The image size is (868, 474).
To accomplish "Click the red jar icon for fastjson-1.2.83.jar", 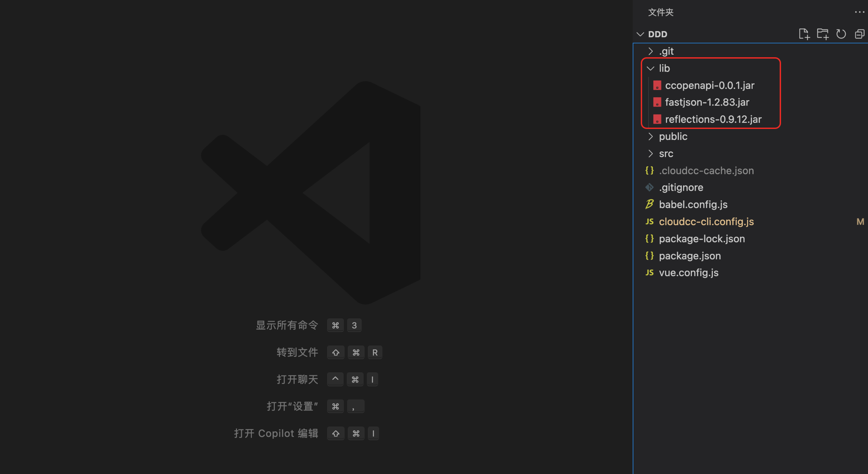I will (657, 102).
